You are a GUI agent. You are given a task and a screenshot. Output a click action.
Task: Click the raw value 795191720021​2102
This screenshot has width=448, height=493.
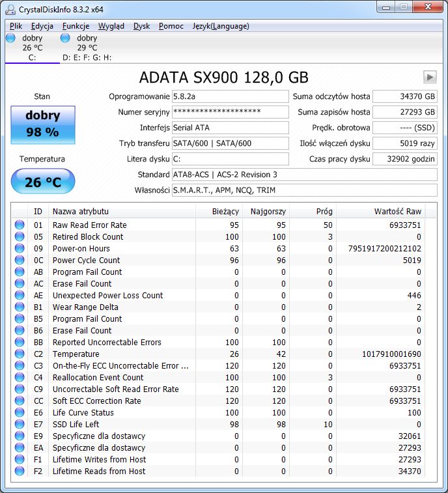(x=384, y=248)
